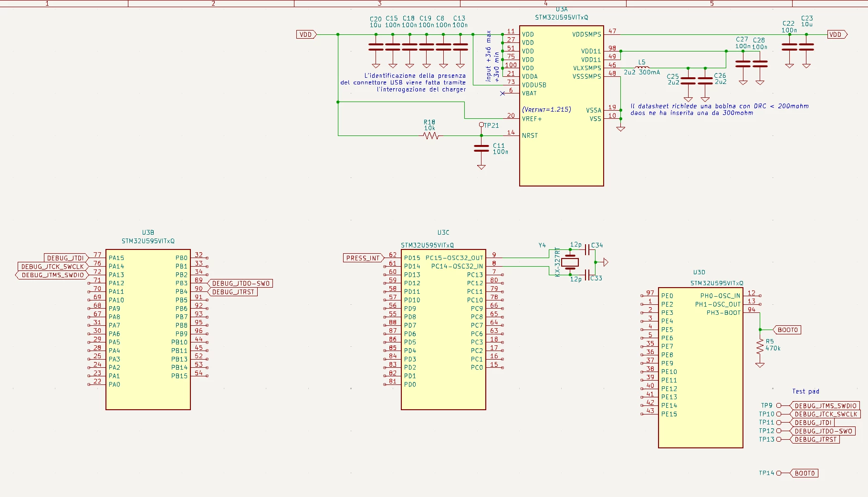Click the 'Test pad' text annotation
This screenshot has width=868, height=497.
805,392
